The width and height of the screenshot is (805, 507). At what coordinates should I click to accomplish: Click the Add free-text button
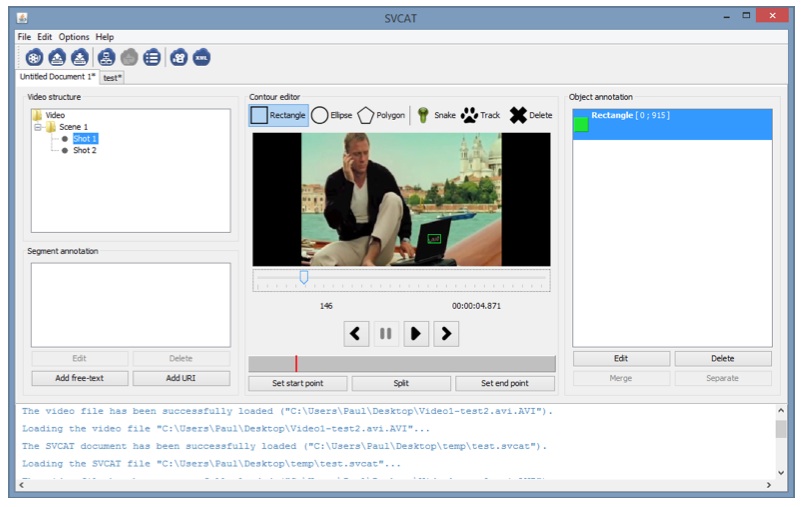[x=79, y=378]
